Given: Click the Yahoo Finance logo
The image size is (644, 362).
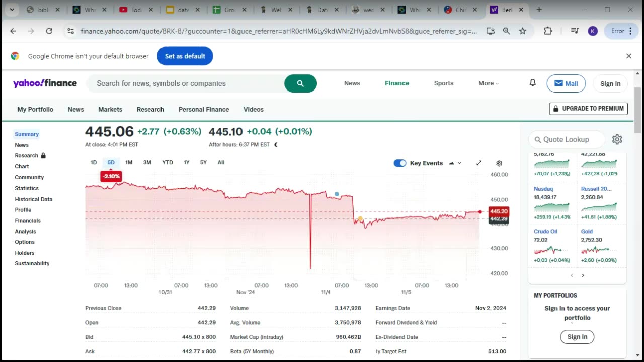Looking at the screenshot, I should pyautogui.click(x=45, y=83).
